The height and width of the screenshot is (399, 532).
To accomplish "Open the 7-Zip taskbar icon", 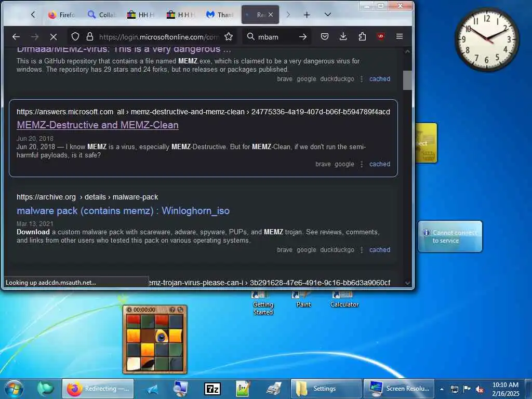I will [x=212, y=389].
